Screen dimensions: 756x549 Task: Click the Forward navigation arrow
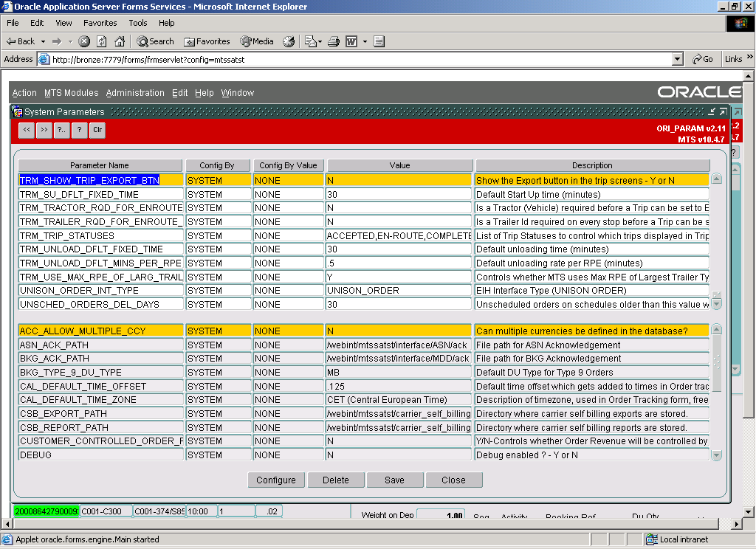click(x=57, y=41)
